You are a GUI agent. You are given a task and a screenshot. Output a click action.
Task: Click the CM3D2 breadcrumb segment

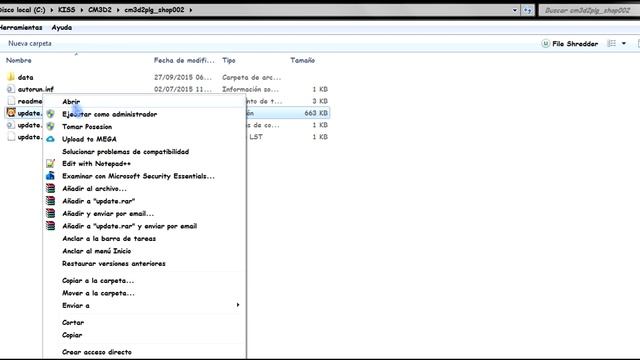100,10
